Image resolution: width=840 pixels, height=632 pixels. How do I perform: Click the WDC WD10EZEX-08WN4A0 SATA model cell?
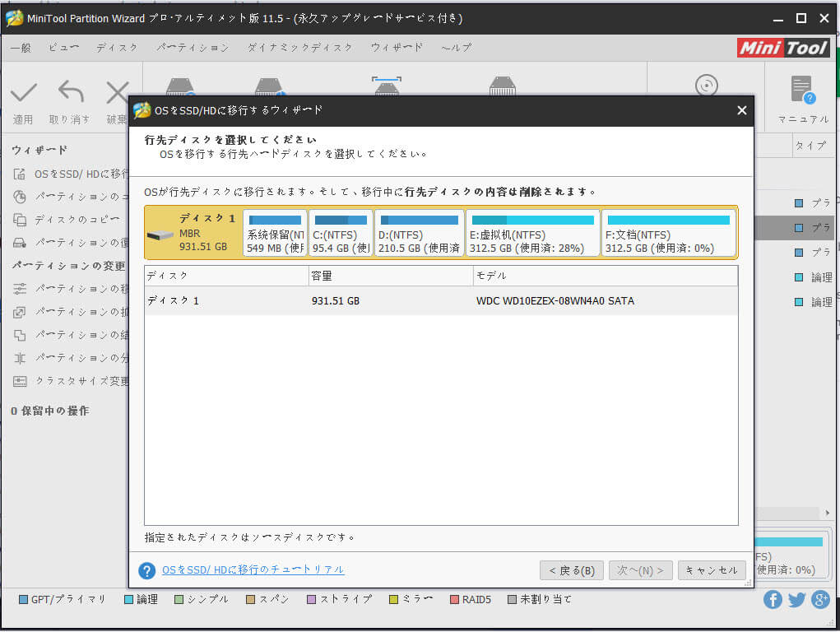(555, 301)
